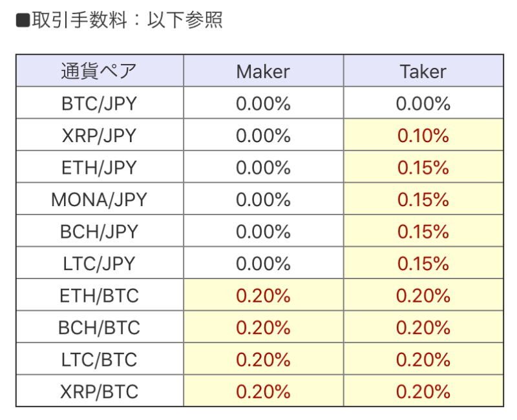
Task: Select the LTC/JPY pair cell
Action: 99,264
